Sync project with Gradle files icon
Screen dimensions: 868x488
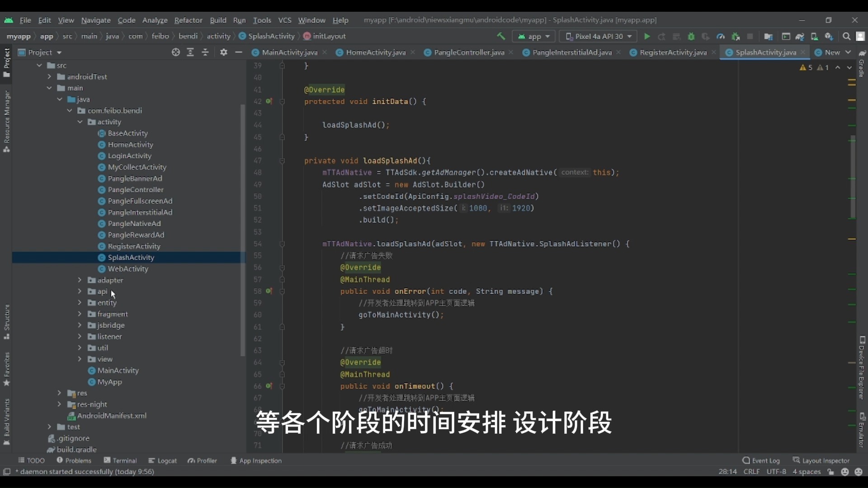coord(800,36)
